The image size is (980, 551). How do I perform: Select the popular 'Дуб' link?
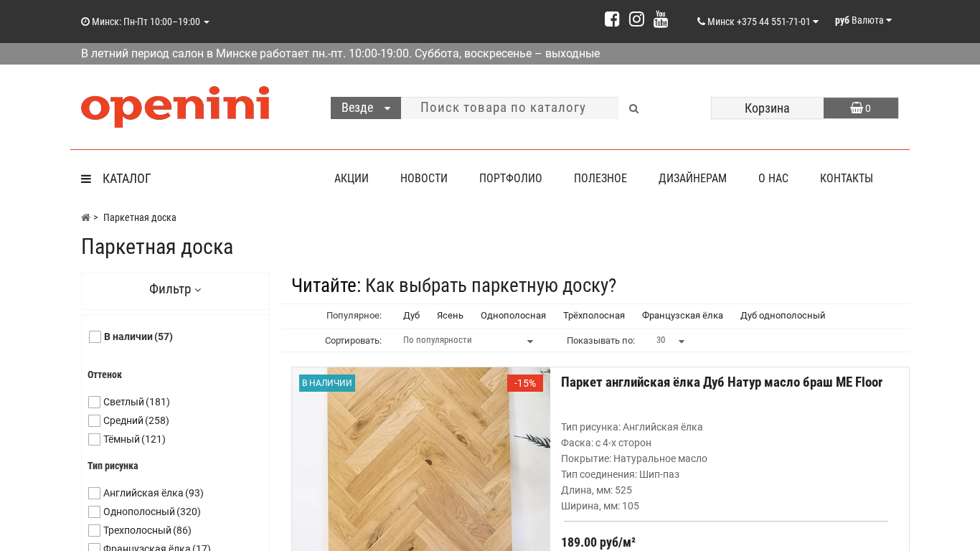click(x=412, y=316)
